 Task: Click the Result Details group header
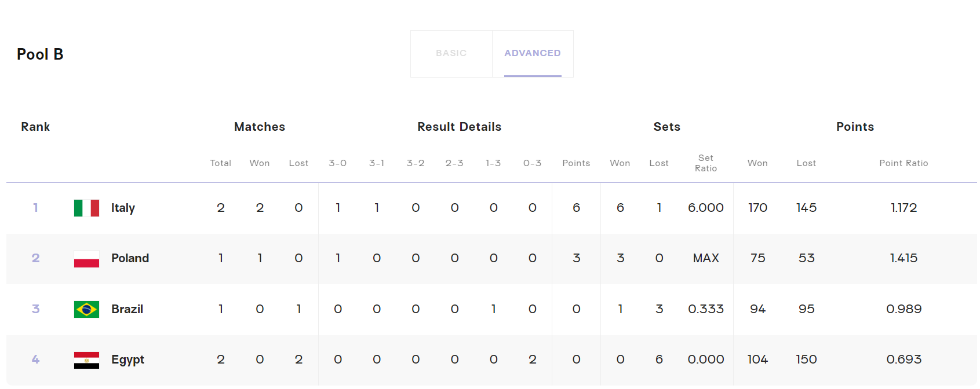(x=459, y=127)
